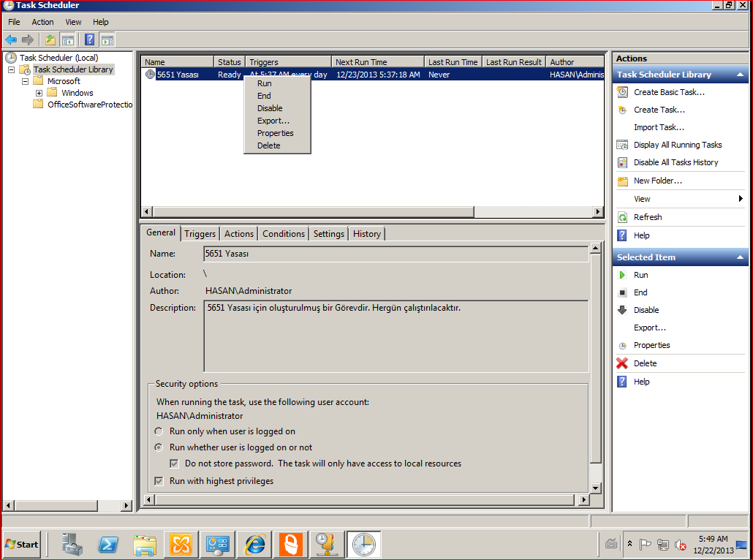Image resolution: width=753 pixels, height=560 pixels.
Task: Click the console tree horizontal scrollbar thumb
Action: (56, 505)
